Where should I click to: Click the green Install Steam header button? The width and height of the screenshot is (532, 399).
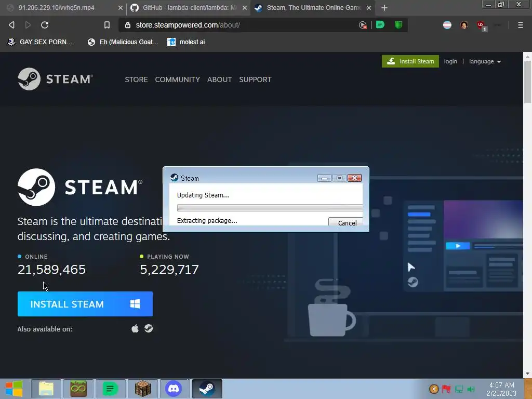(x=410, y=61)
